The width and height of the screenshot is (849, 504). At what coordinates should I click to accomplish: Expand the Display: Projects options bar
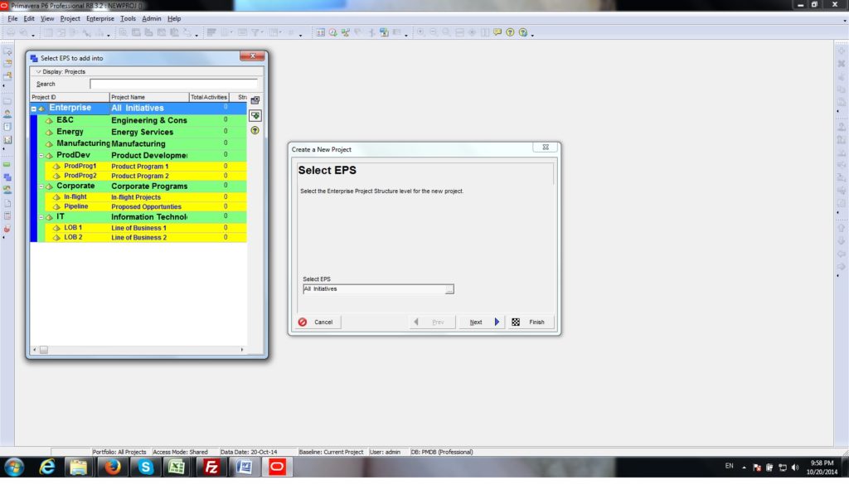pos(38,72)
